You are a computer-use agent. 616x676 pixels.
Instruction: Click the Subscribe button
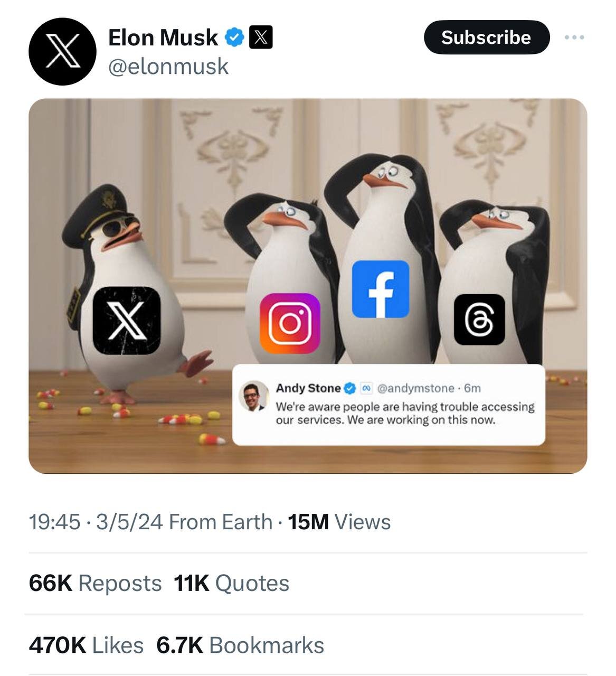486,37
